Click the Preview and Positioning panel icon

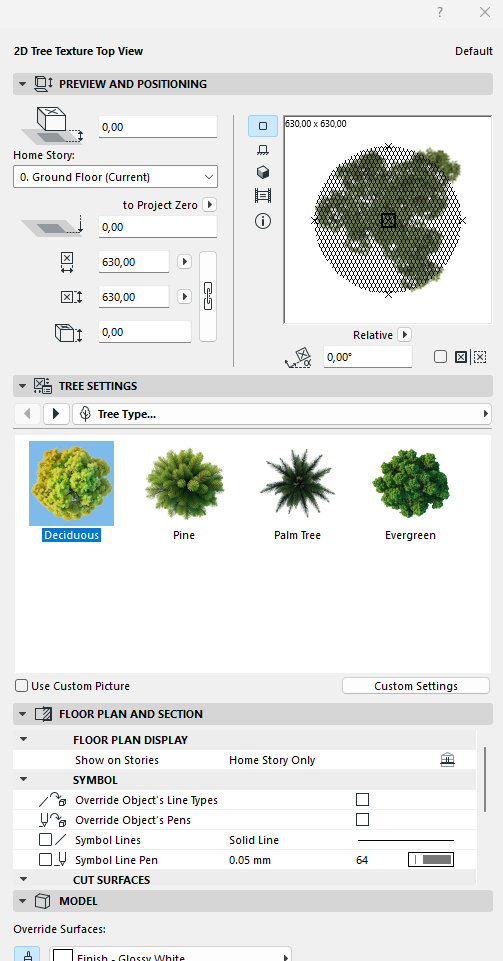point(43,84)
